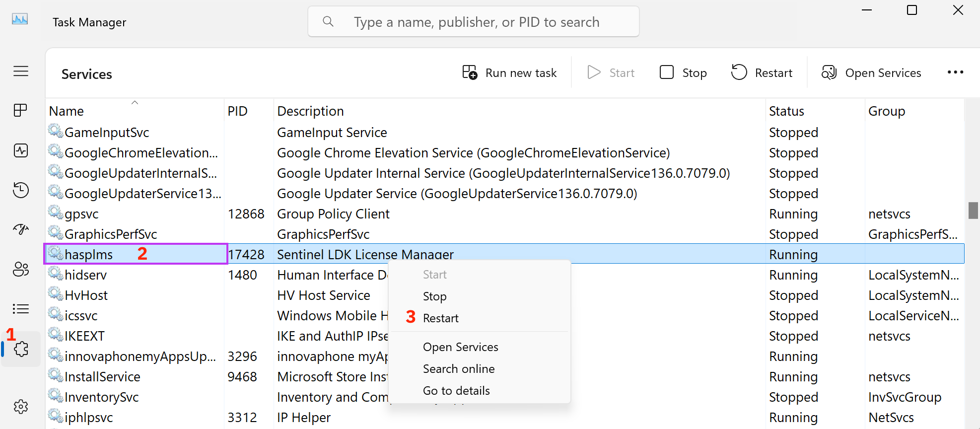Click the toolbar Start button
Viewport: 980px width, 429px height.
coord(611,72)
